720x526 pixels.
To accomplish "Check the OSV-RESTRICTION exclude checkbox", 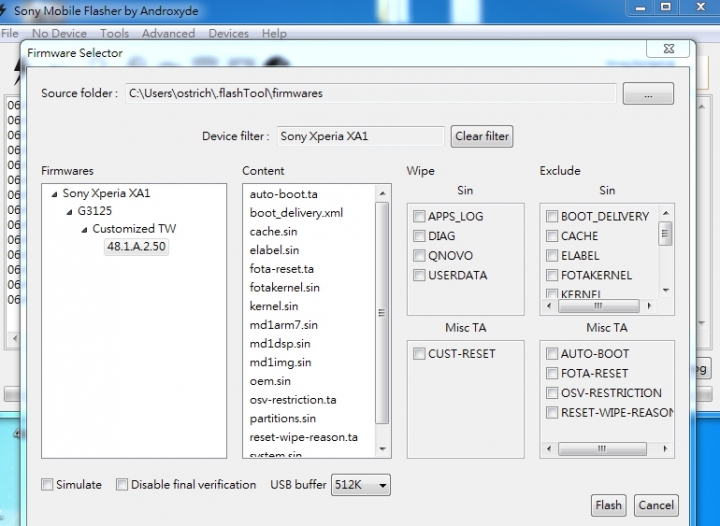I will point(551,393).
